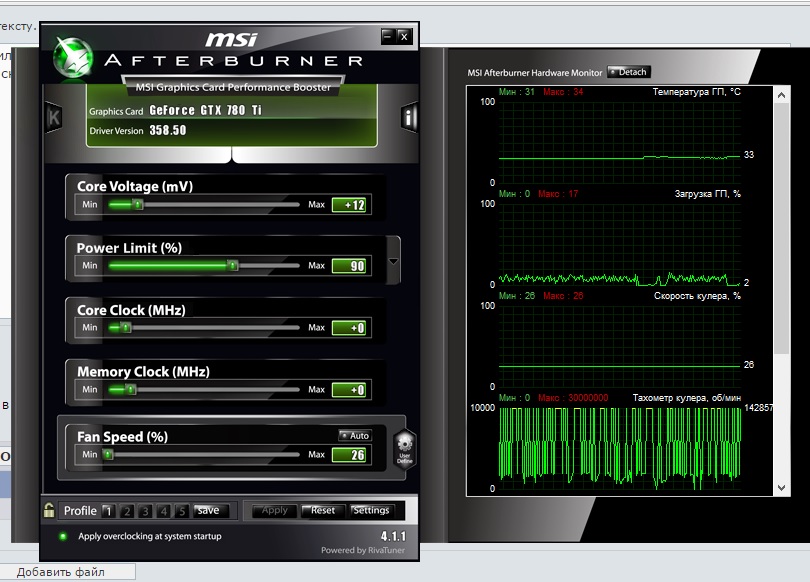Select Profile slot 5
810x582 pixels.
182,511
